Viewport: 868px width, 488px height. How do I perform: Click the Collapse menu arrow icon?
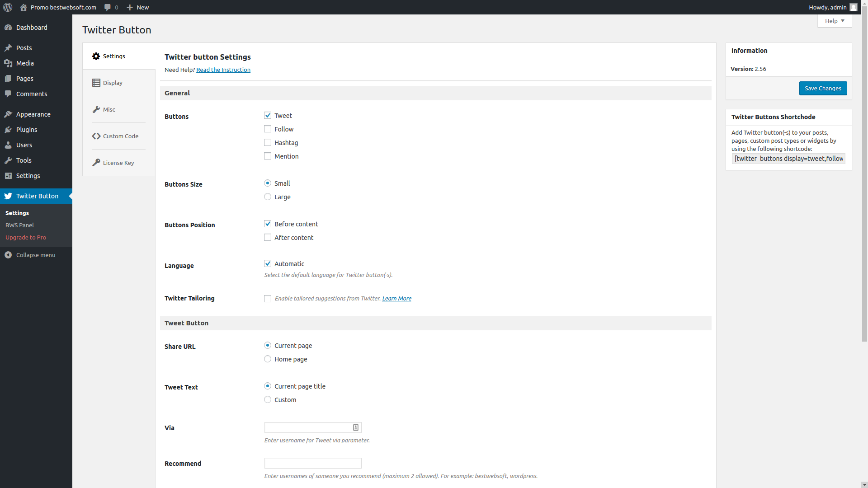8,255
